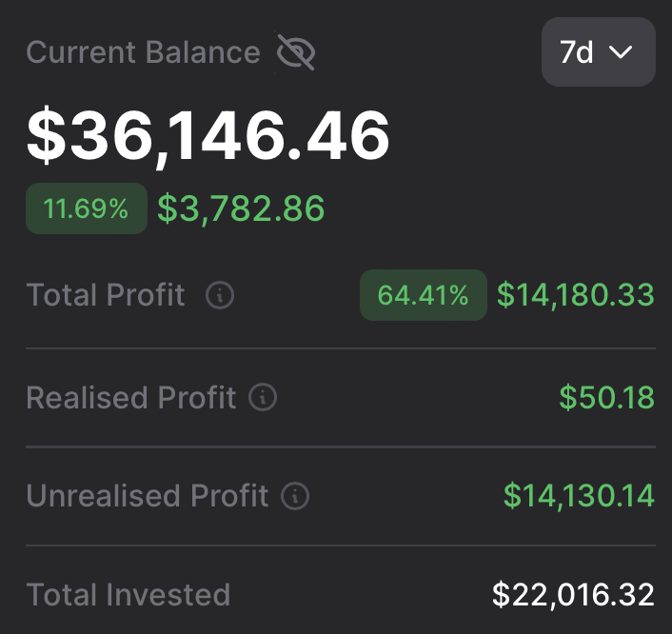Click the chevron arrow beside 7d
Screen dimensions: 672x634
click(621, 52)
